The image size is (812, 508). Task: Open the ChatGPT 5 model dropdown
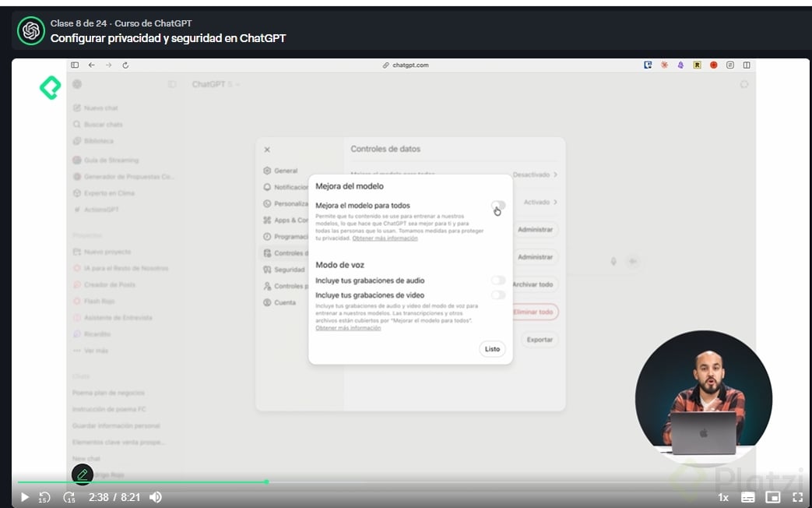(216, 84)
